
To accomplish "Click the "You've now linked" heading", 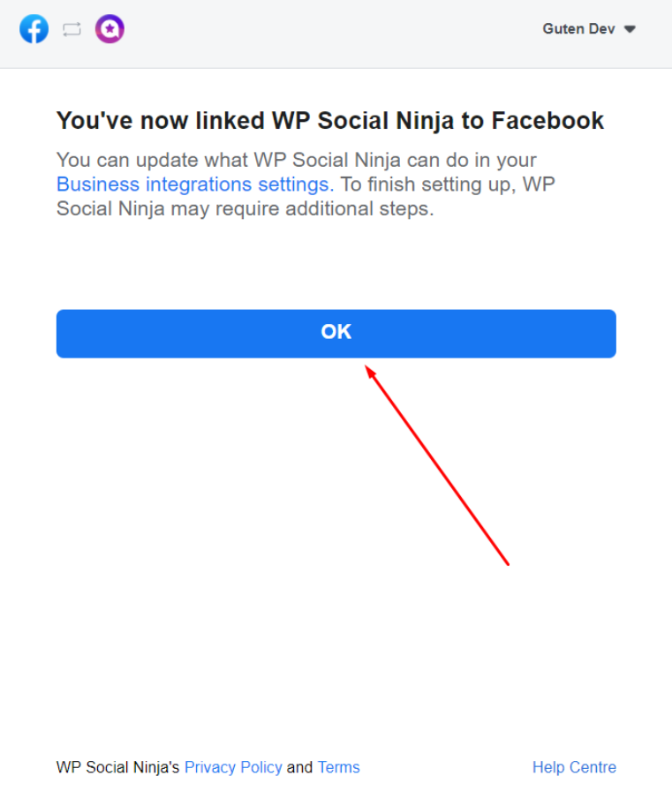I will click(330, 121).
